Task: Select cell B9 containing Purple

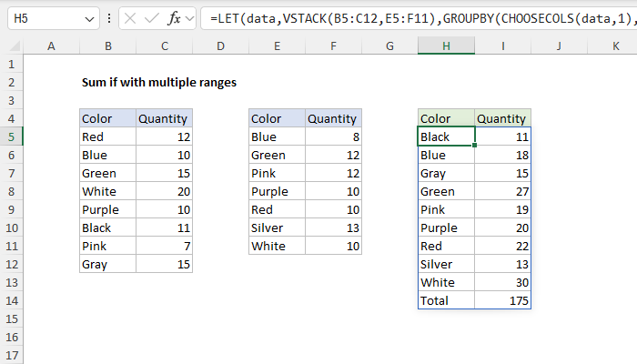Action: tap(107, 209)
